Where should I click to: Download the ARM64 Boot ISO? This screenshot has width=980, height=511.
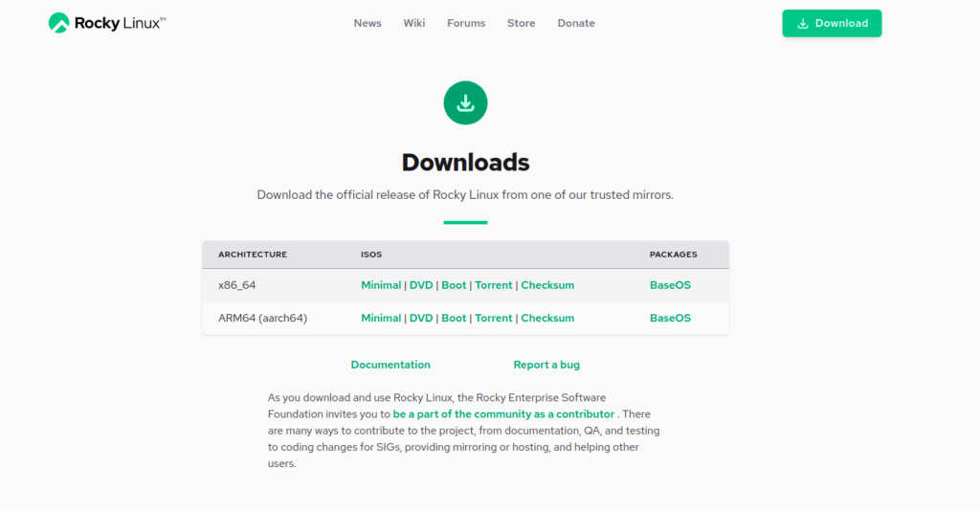click(454, 318)
